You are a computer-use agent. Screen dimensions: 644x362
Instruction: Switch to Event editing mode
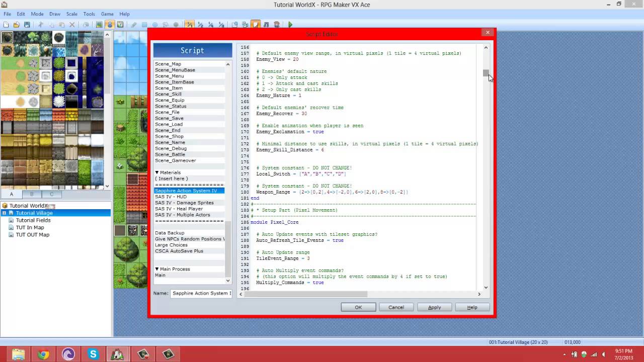110,25
